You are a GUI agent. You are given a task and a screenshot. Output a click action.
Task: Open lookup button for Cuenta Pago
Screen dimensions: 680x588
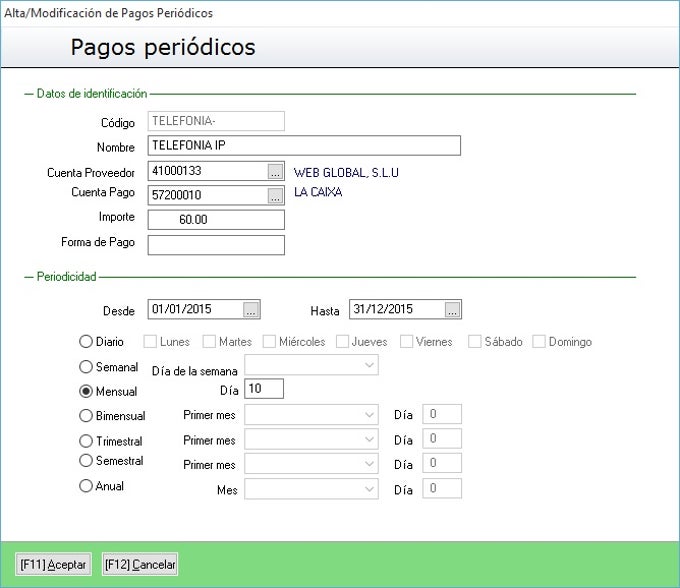(275, 196)
